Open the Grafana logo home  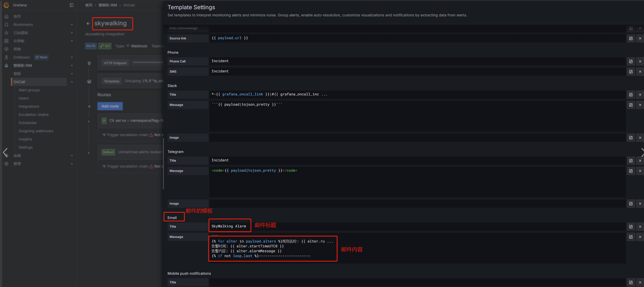pyautogui.click(x=6, y=5)
